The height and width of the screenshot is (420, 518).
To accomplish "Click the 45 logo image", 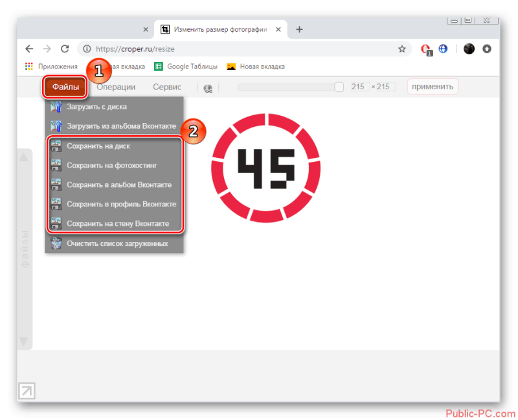I will click(266, 168).
